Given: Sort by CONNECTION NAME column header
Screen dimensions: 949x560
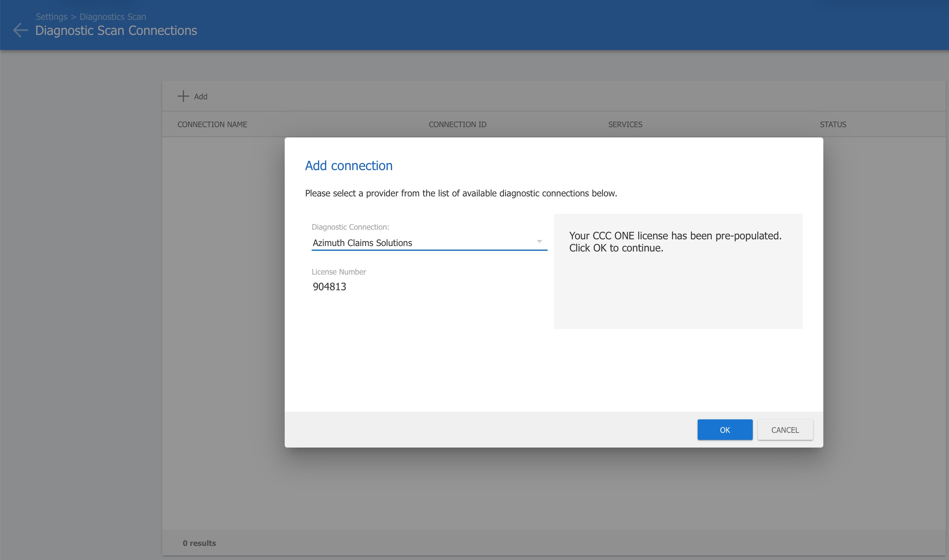Looking at the screenshot, I should click(212, 125).
